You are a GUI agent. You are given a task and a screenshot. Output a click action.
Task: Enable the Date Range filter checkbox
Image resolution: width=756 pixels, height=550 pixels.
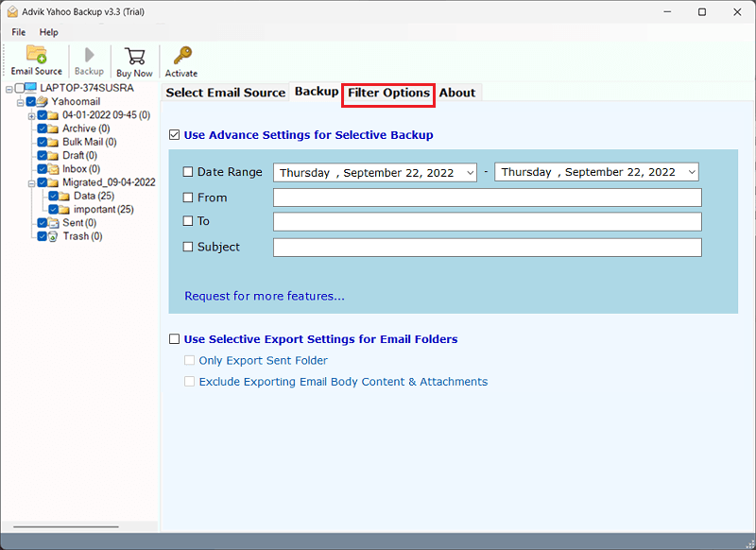(x=188, y=172)
